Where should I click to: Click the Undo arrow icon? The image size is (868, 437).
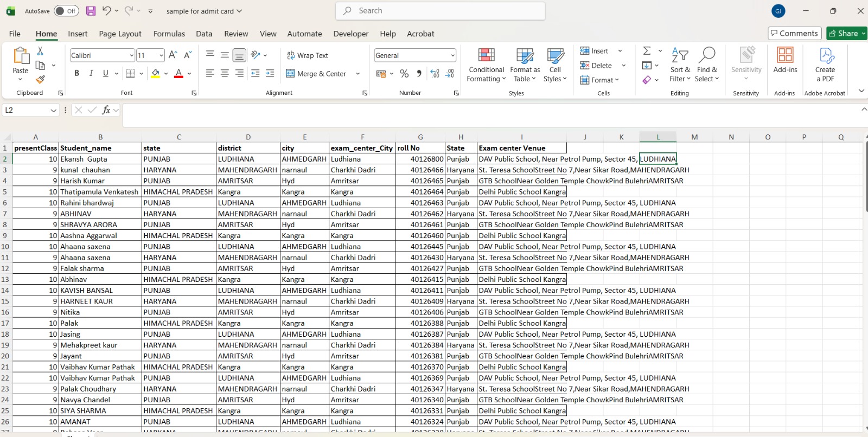click(x=107, y=11)
